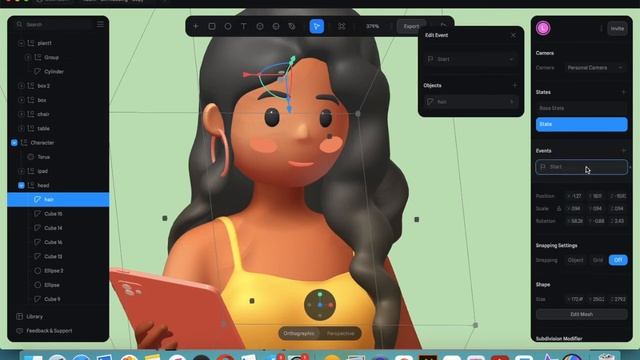The height and width of the screenshot is (360, 640).
Task: Select the Base State
Action: coord(582,108)
